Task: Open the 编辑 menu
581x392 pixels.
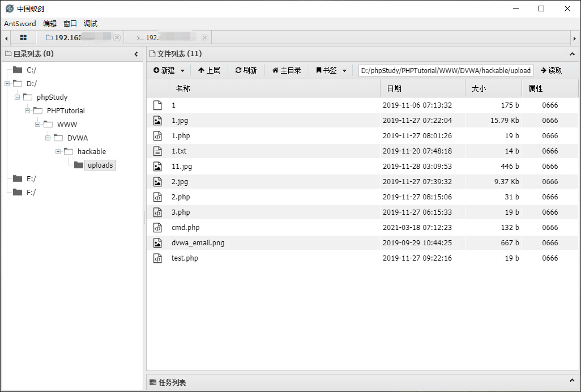Action: (50, 24)
